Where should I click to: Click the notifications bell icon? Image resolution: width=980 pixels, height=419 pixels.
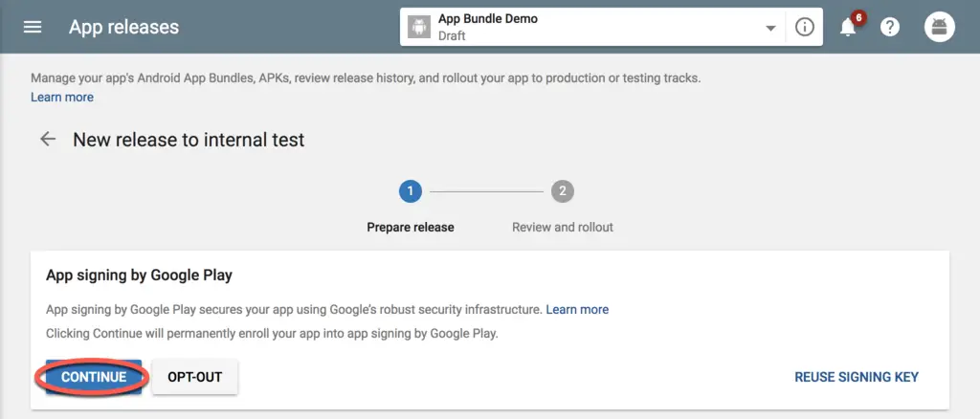[848, 28]
